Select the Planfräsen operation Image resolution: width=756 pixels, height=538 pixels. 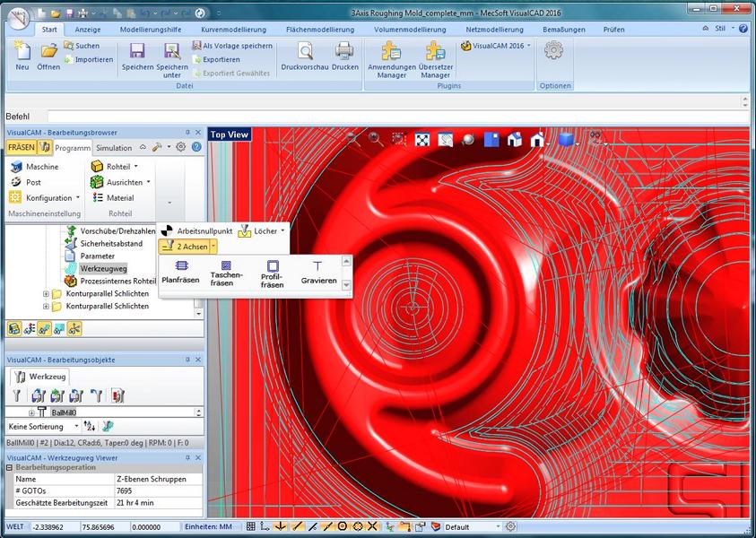(x=181, y=273)
